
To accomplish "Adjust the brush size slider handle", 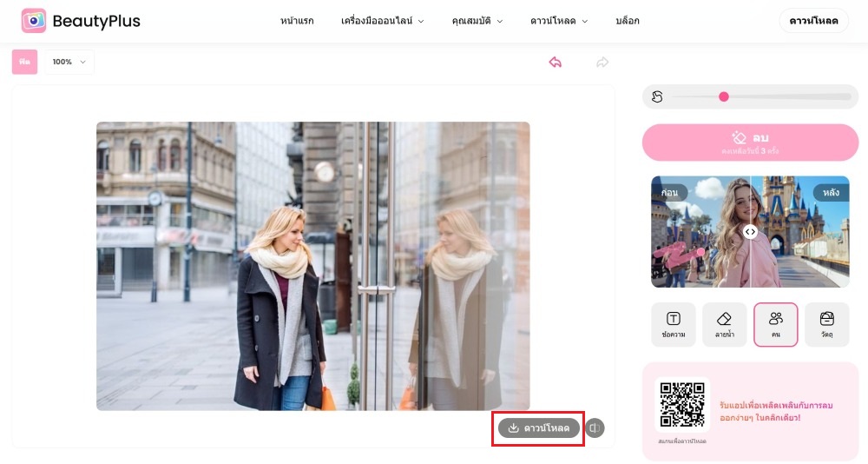I will point(724,97).
